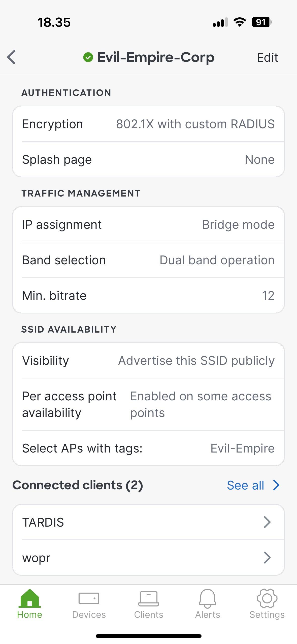
Task: Select the Splash page setting
Action: pos(148,159)
